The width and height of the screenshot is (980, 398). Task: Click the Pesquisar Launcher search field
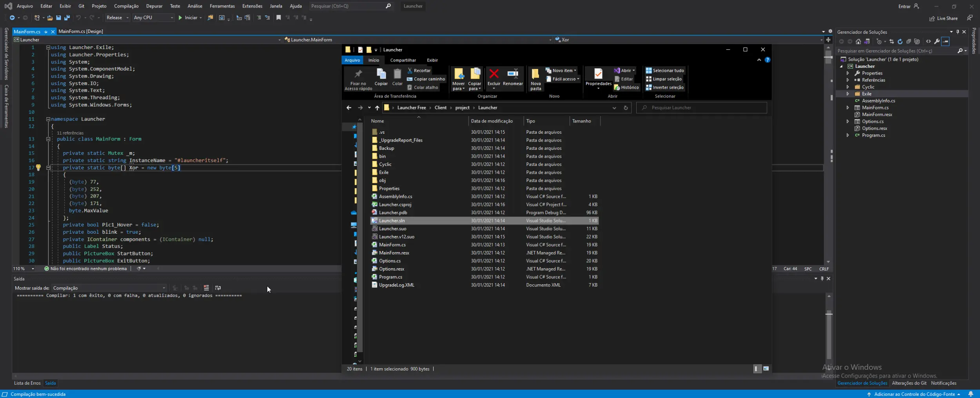coord(702,108)
